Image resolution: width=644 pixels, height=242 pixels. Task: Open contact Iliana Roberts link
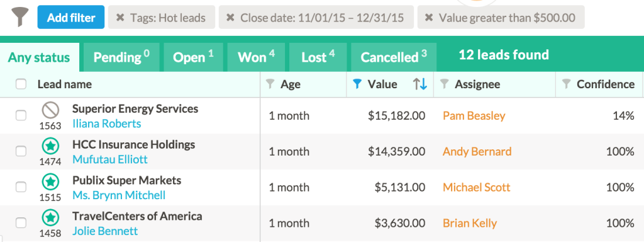click(x=107, y=124)
